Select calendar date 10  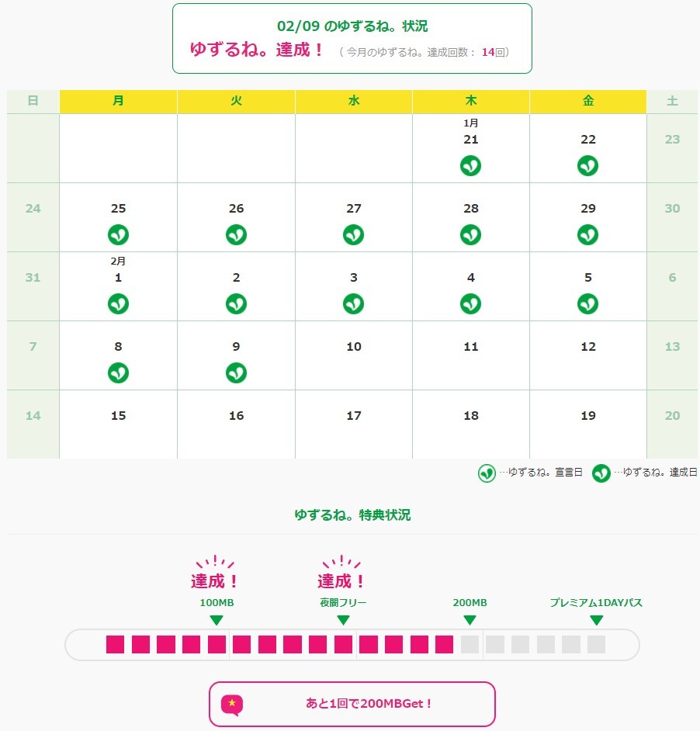[354, 355]
